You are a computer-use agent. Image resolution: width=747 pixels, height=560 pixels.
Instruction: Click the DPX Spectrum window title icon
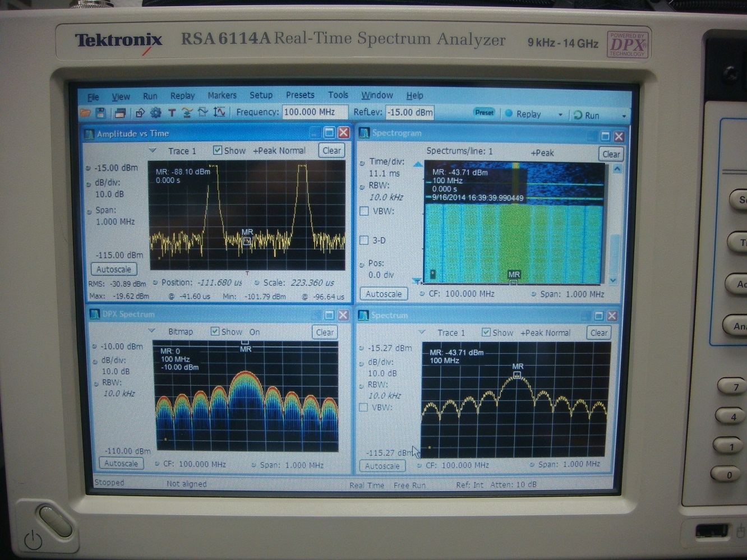point(95,314)
